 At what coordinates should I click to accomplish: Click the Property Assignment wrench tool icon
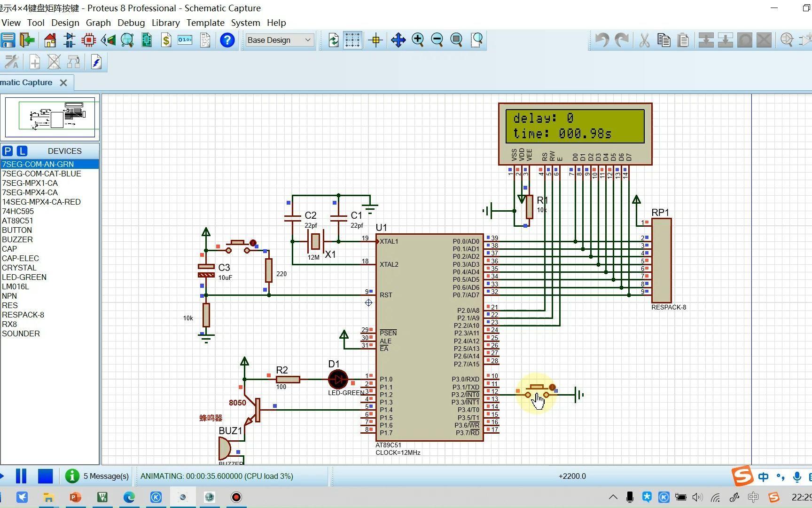(11, 62)
